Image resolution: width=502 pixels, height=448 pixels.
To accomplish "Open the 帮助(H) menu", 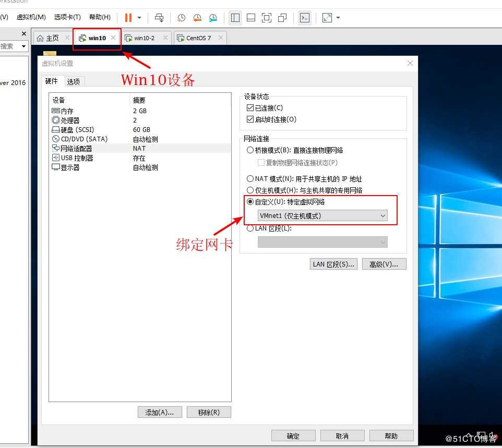I will click(x=100, y=17).
